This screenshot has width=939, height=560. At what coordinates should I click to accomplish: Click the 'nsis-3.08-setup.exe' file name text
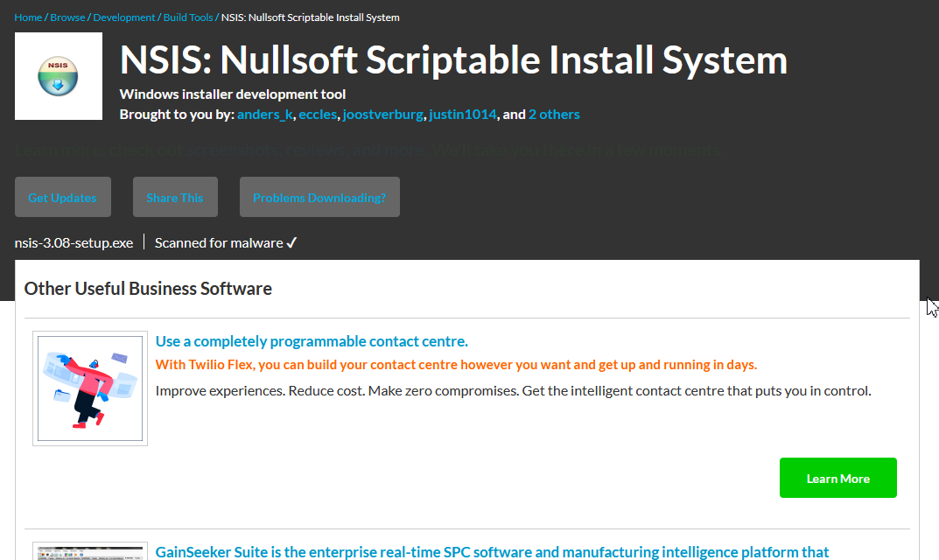click(x=74, y=243)
